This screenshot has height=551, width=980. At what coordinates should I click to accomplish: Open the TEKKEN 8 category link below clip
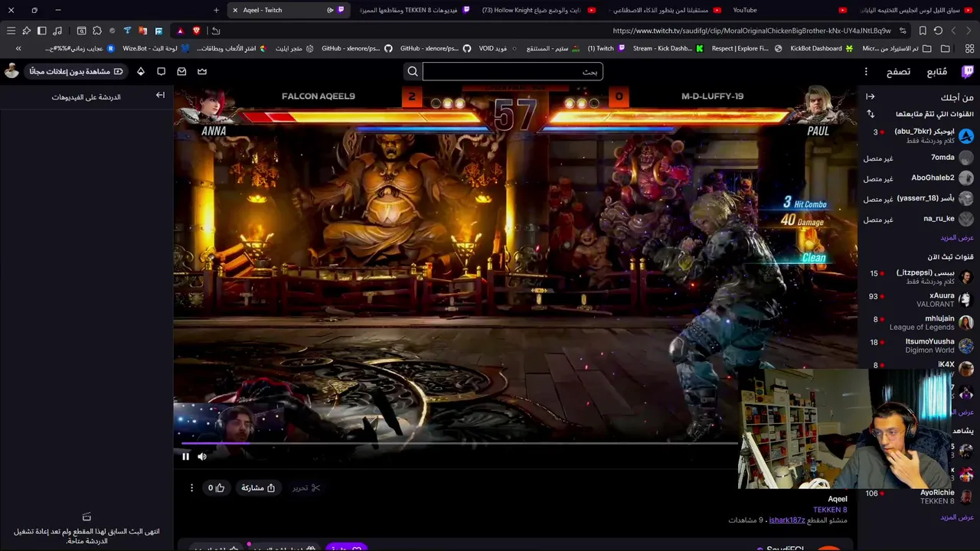coord(830,510)
